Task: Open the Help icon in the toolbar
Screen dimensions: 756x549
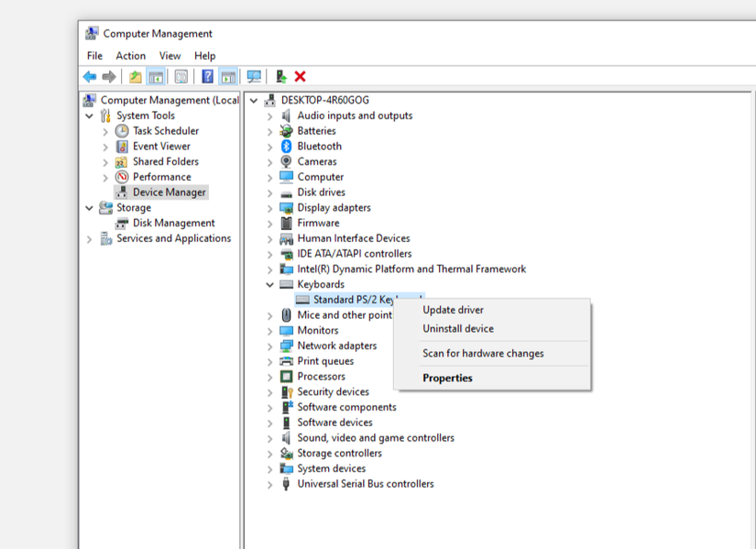Action: [207, 76]
